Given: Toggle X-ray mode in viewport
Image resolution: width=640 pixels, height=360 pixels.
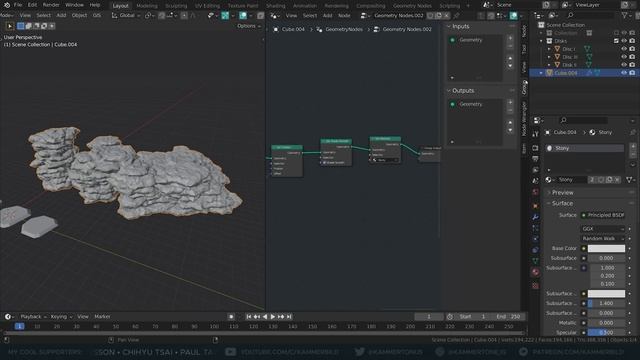Looking at the screenshot, I should point(260,16).
